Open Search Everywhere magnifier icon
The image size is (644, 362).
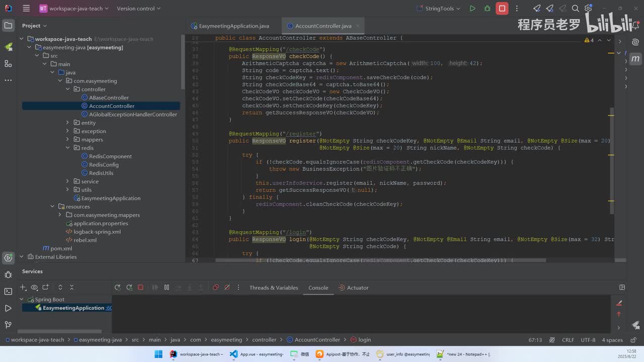[575, 9]
